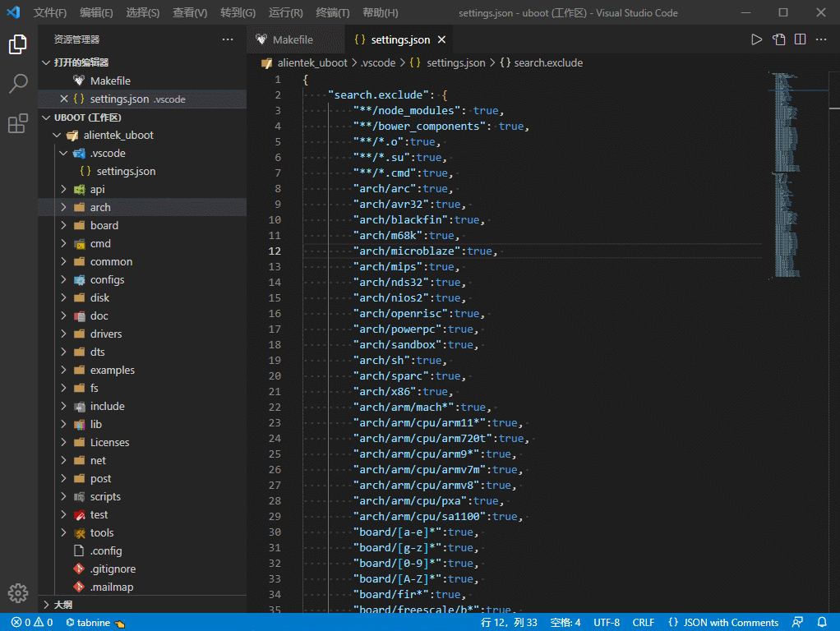
Task: Expand the examples folder
Action: 63,370
